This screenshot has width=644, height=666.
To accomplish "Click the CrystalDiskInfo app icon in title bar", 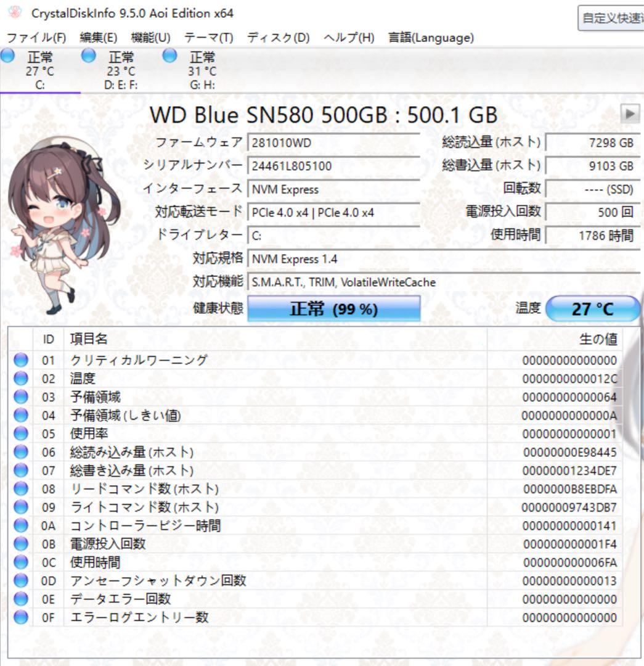I will [x=14, y=12].
